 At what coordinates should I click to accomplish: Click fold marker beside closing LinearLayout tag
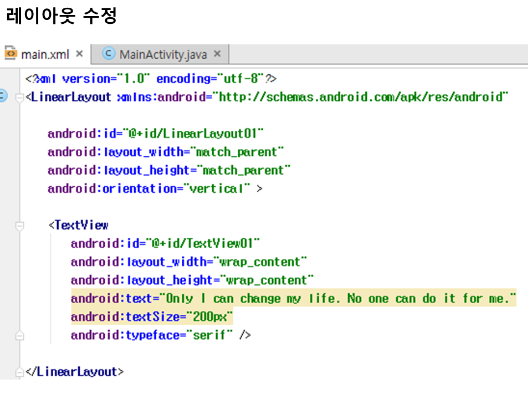click(20, 372)
